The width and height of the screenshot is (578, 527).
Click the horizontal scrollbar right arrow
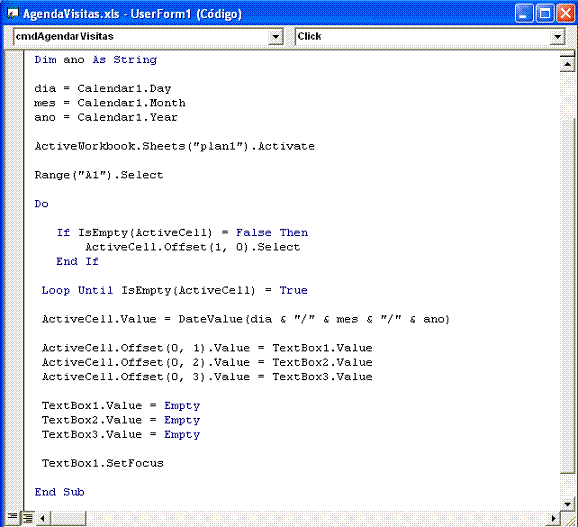point(553,519)
